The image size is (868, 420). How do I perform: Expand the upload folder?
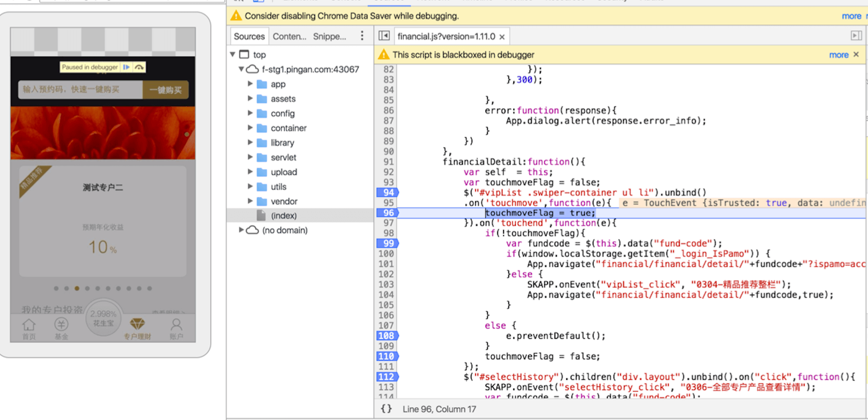click(x=250, y=172)
